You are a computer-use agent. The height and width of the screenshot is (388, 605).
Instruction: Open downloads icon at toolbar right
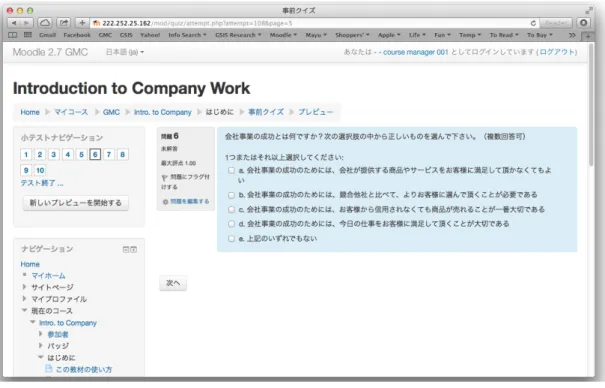coord(584,23)
